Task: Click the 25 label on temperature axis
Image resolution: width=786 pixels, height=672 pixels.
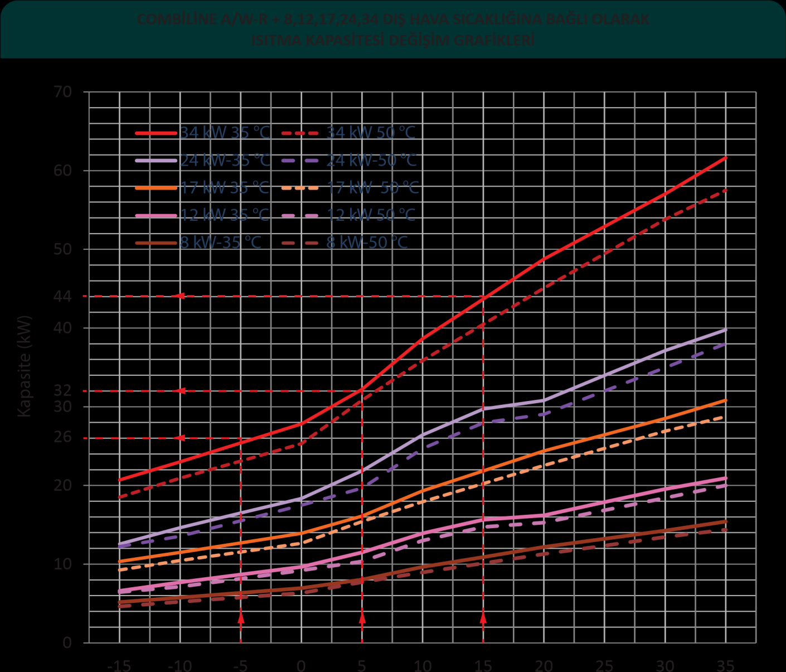Action: click(x=604, y=665)
